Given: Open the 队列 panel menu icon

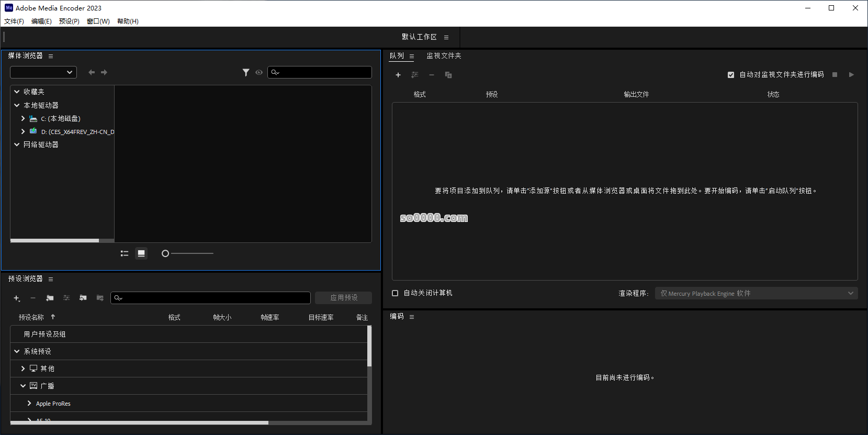Looking at the screenshot, I should [412, 57].
